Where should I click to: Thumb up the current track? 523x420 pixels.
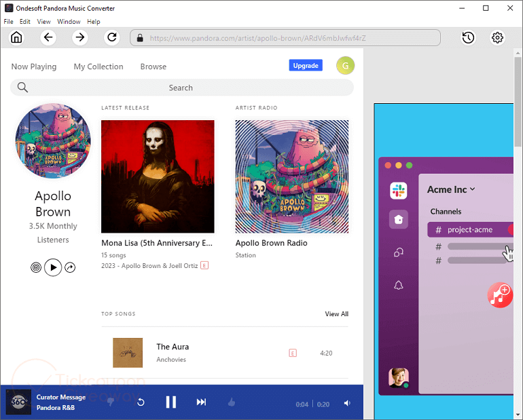point(232,402)
